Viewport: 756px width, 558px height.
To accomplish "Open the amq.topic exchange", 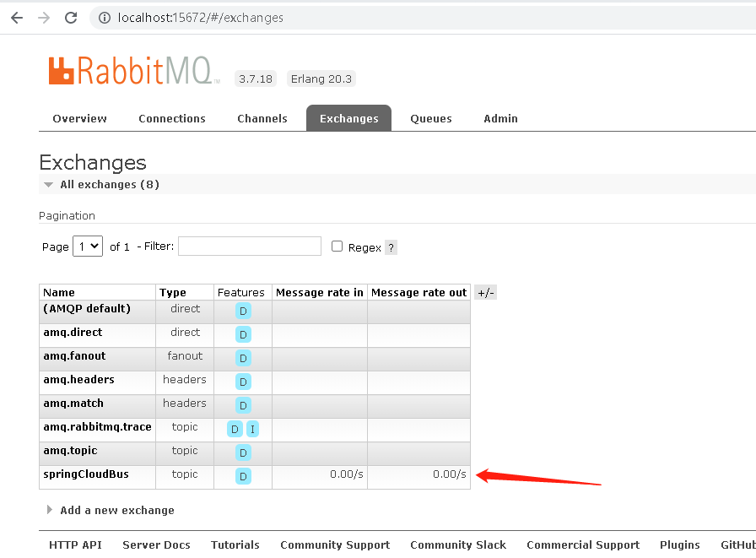I will pos(70,451).
